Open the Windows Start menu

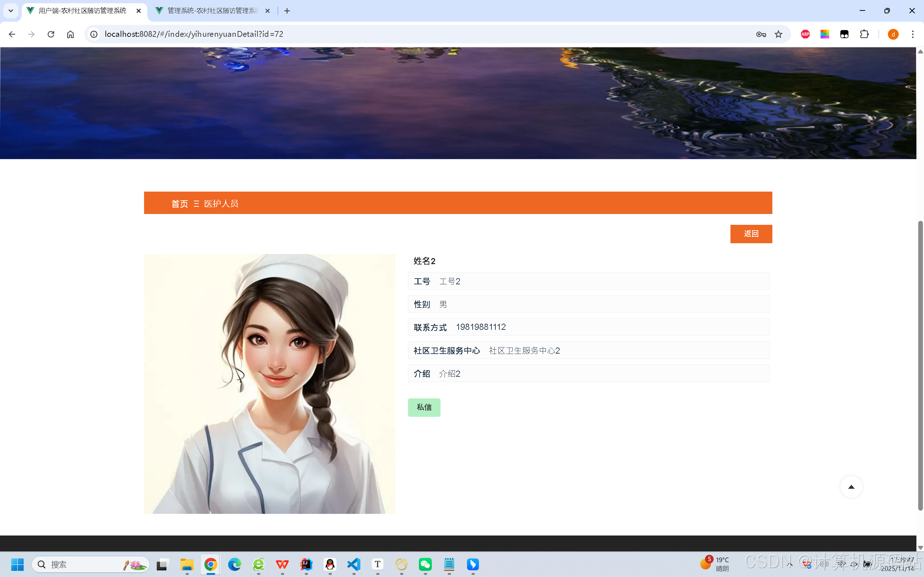pos(17,564)
